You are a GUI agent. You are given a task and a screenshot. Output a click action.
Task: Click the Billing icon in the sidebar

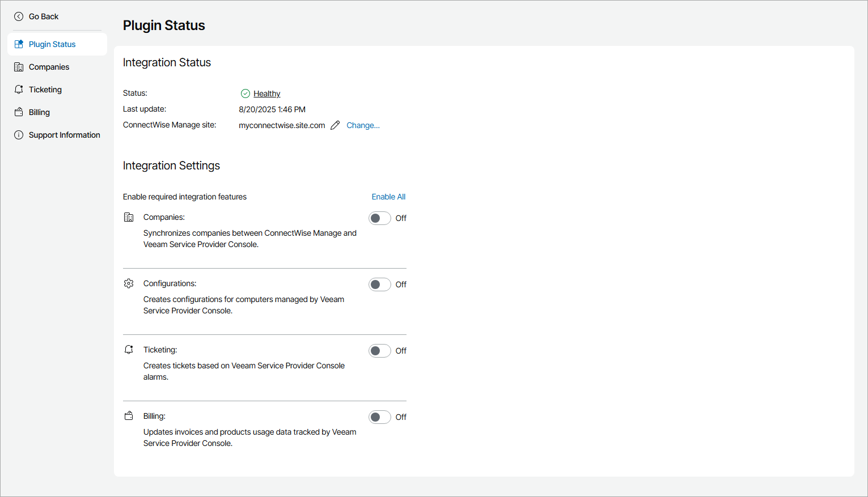(19, 112)
